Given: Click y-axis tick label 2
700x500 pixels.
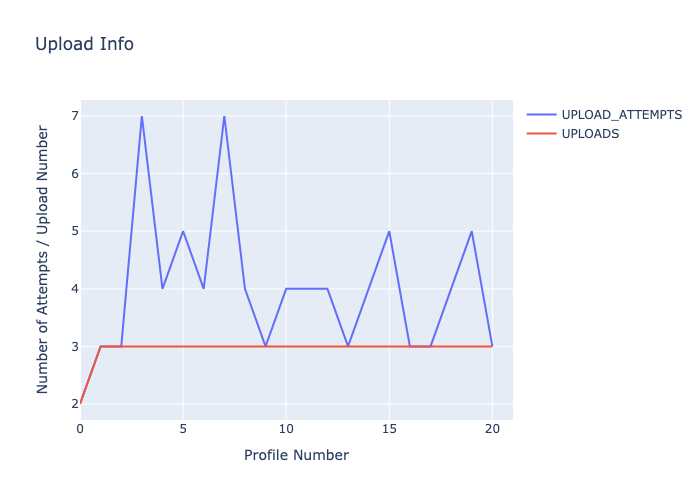Looking at the screenshot, I should pos(73,404).
